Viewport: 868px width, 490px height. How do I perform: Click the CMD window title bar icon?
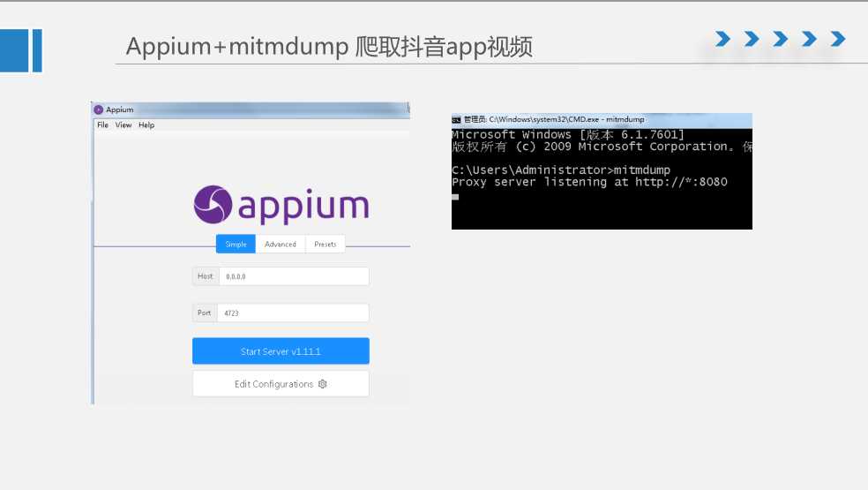pos(456,119)
